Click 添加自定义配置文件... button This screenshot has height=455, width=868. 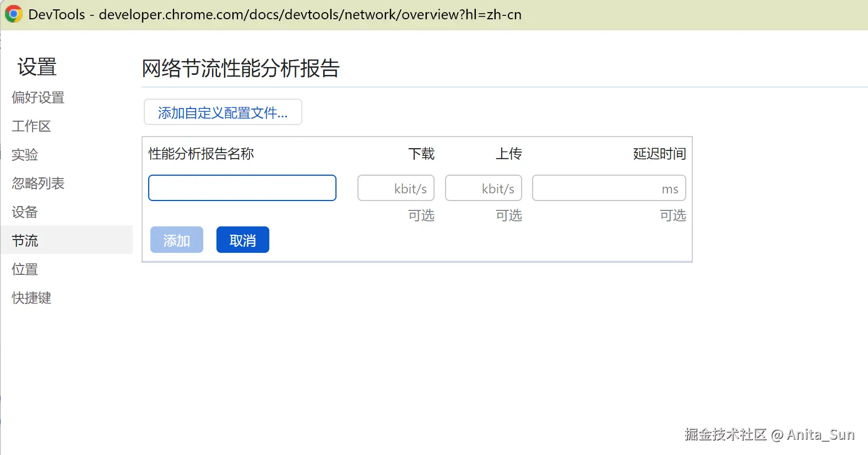coord(223,112)
